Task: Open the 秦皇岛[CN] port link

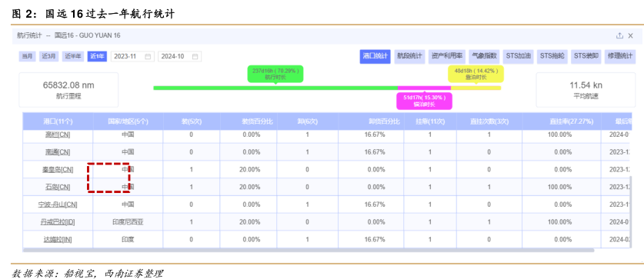Action: pyautogui.click(x=58, y=169)
